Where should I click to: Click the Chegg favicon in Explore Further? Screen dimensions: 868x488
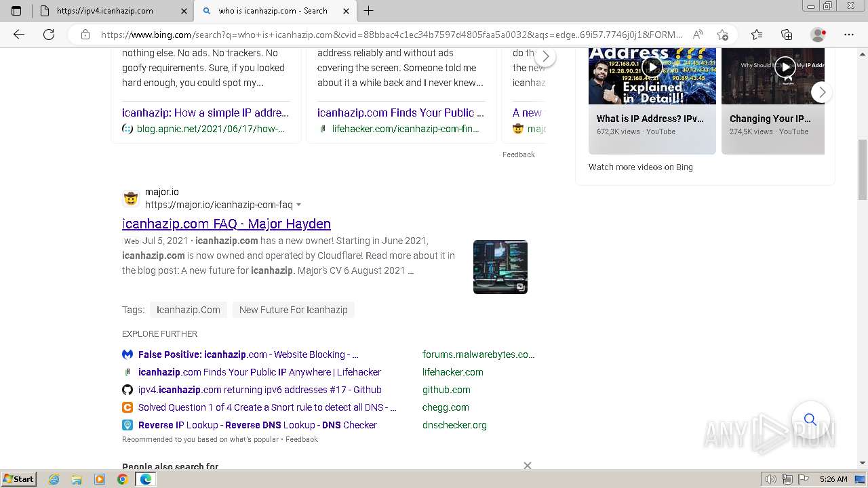click(x=127, y=407)
